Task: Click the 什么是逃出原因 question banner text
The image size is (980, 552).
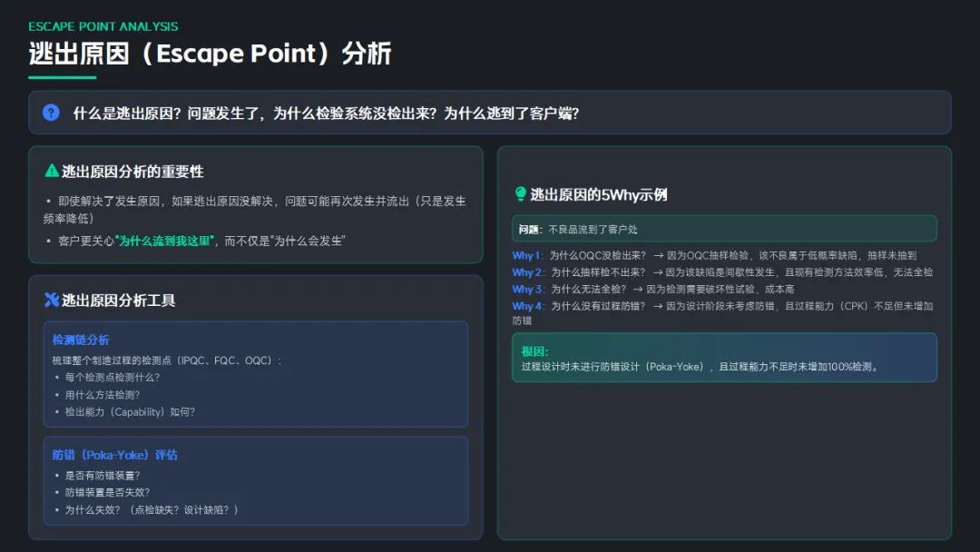Action: [x=326, y=113]
